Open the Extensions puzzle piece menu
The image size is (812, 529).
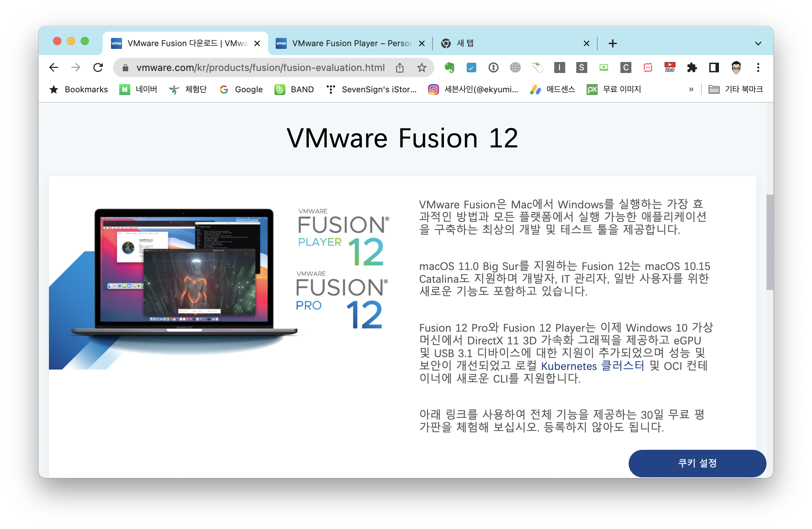click(x=692, y=68)
